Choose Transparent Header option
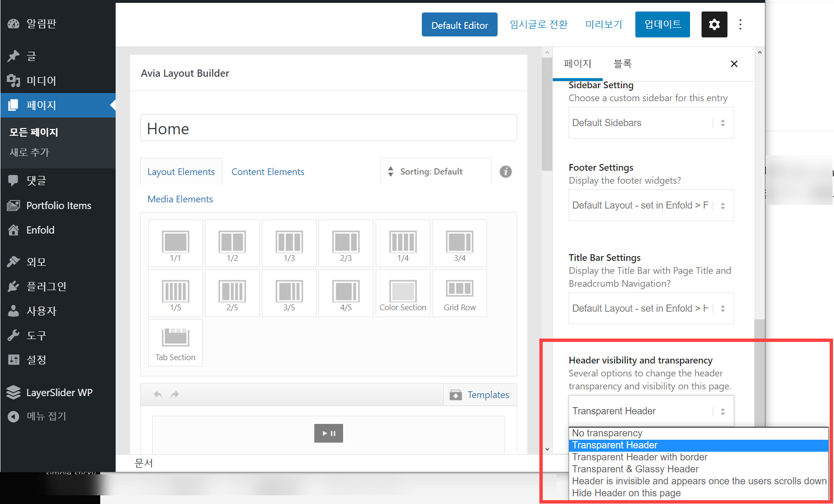 pos(699,445)
